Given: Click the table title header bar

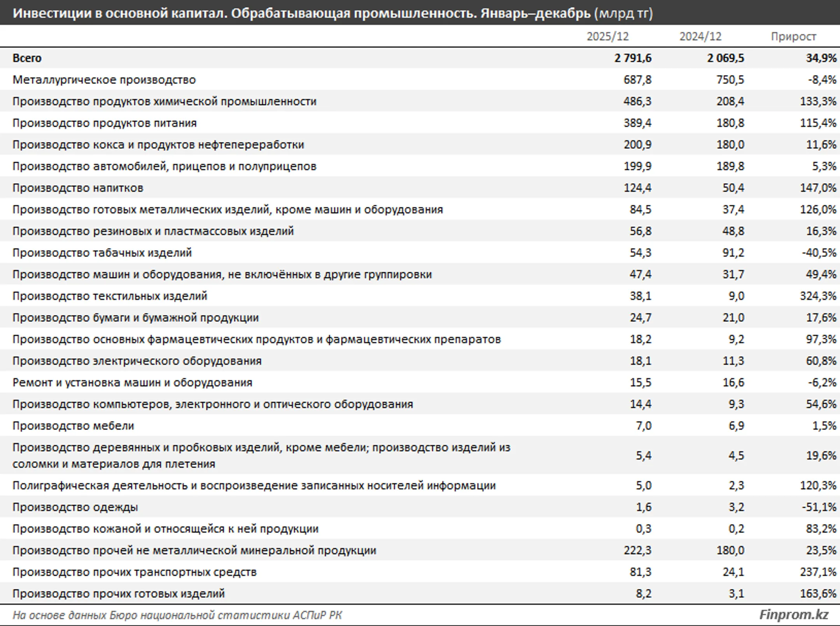Looking at the screenshot, I should click(420, 13).
